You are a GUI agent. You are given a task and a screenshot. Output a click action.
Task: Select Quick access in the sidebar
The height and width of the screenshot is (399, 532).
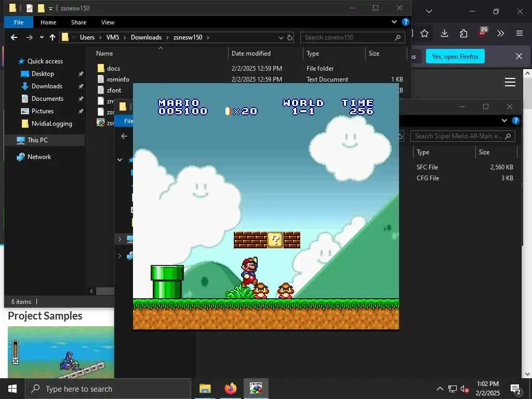pos(45,61)
